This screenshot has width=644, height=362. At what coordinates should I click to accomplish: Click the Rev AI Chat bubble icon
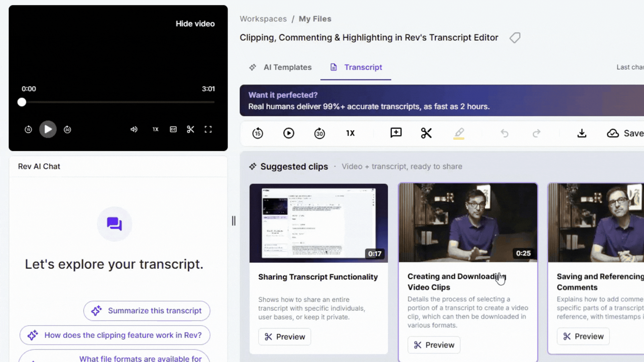pos(114,224)
